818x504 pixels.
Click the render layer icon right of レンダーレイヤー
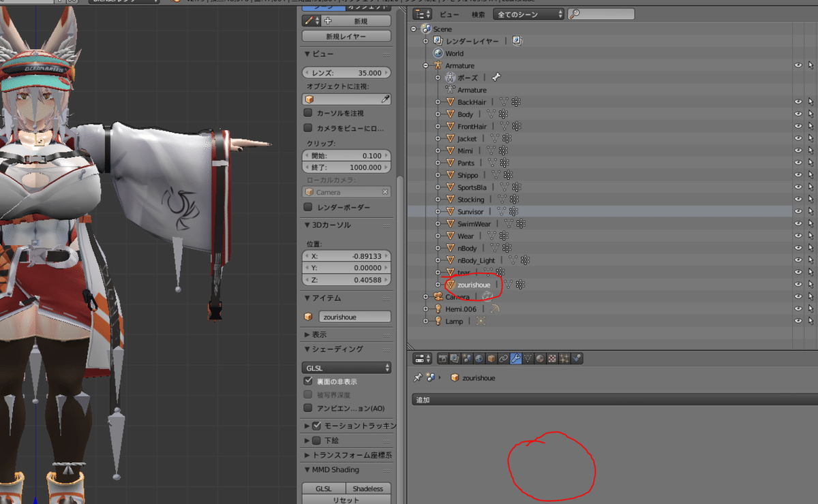point(517,41)
